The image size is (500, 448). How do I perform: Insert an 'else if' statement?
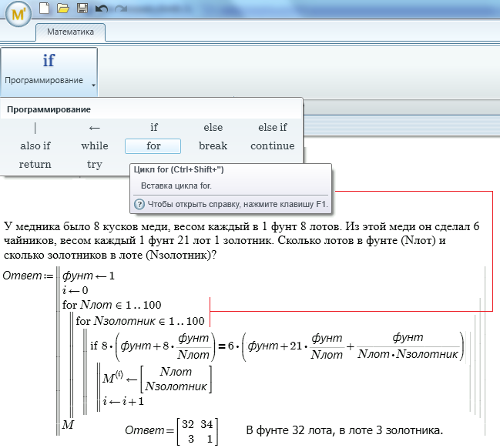pyautogui.click(x=272, y=128)
